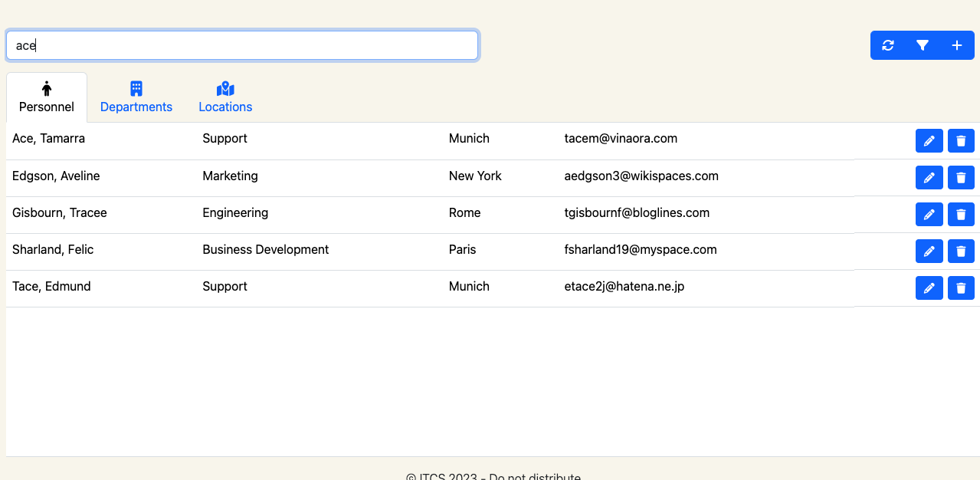Edit Tracee Gisbourn's record with pencil icon
The image size is (980, 480).
click(929, 215)
